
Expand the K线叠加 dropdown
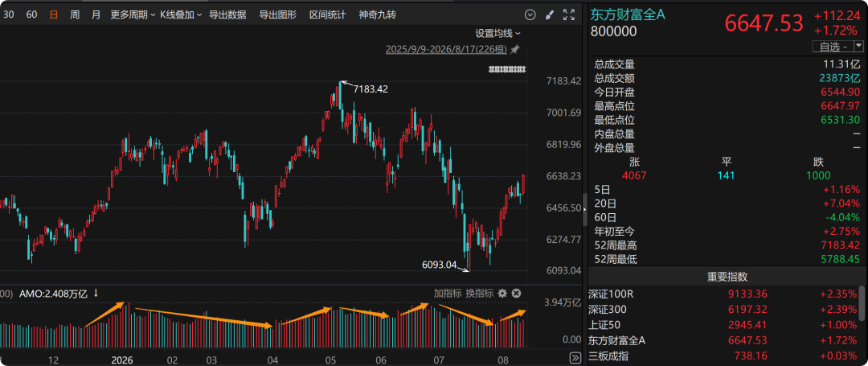(181, 15)
